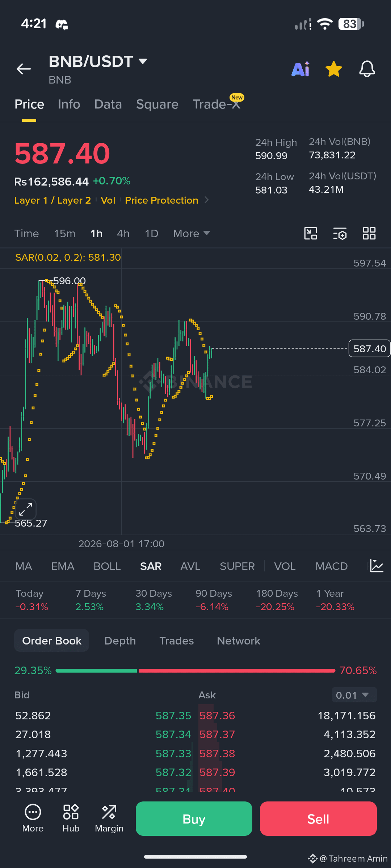Switch to the Trades tab
The width and height of the screenshot is (391, 868).
[x=176, y=641]
